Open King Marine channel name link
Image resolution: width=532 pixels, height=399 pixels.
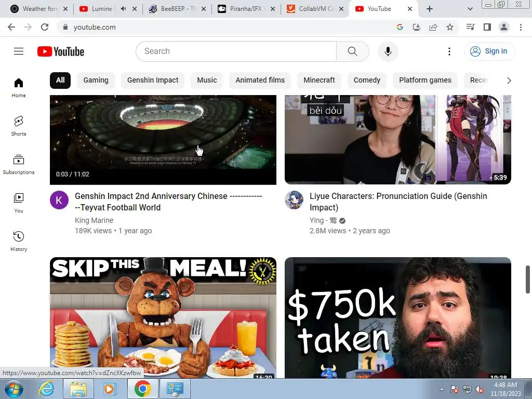[x=94, y=220]
